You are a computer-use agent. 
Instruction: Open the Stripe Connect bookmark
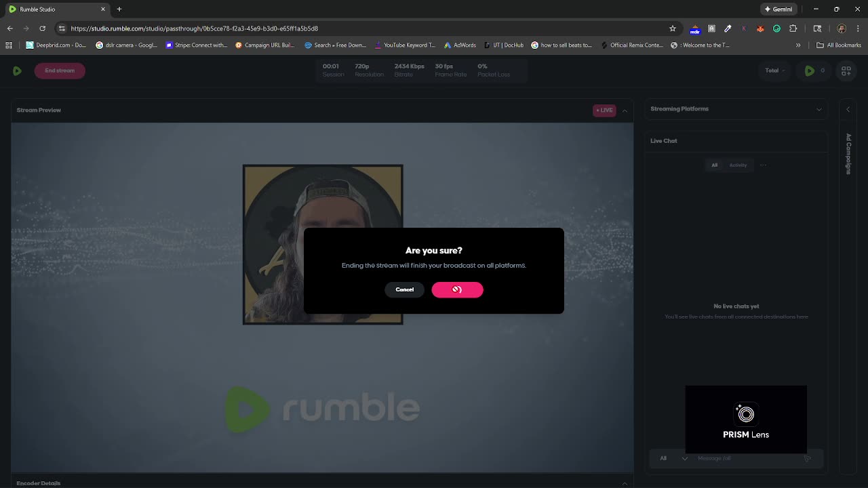197,45
